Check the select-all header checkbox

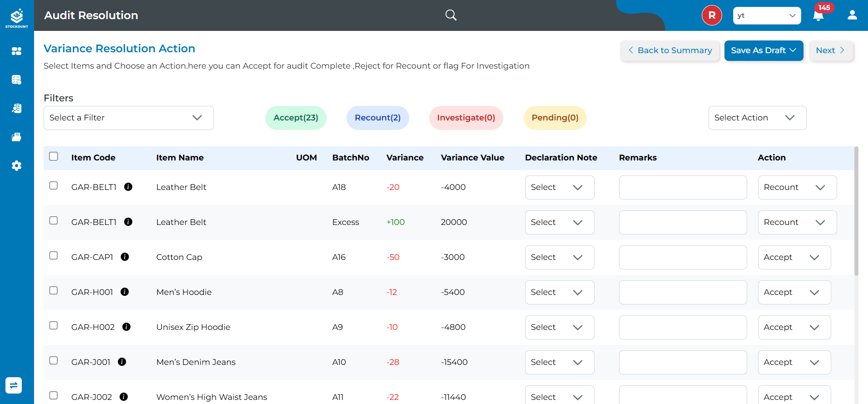tap(54, 156)
